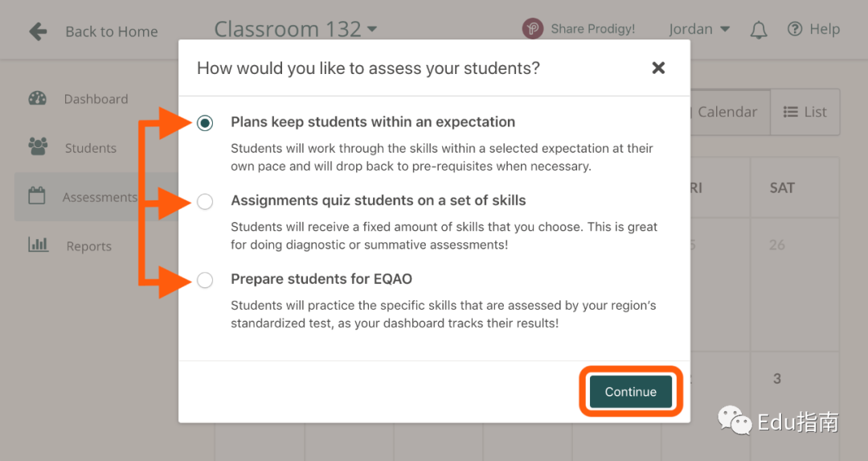Viewport: 868px width, 461px height.
Task: Select the Assignments quiz students radio button
Action: [x=205, y=202]
